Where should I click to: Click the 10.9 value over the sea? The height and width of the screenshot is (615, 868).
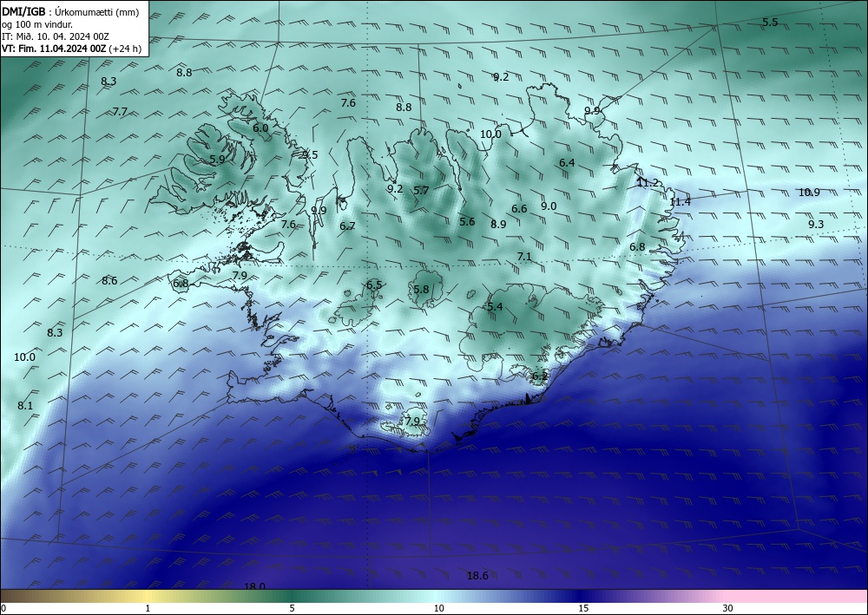(809, 193)
